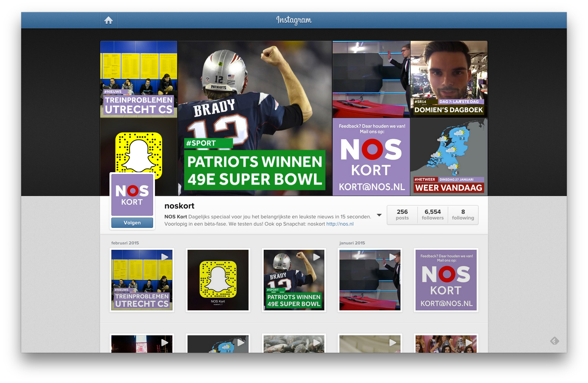Expand the profile options dropdown arrow
The width and height of the screenshot is (588, 383).
point(379,215)
